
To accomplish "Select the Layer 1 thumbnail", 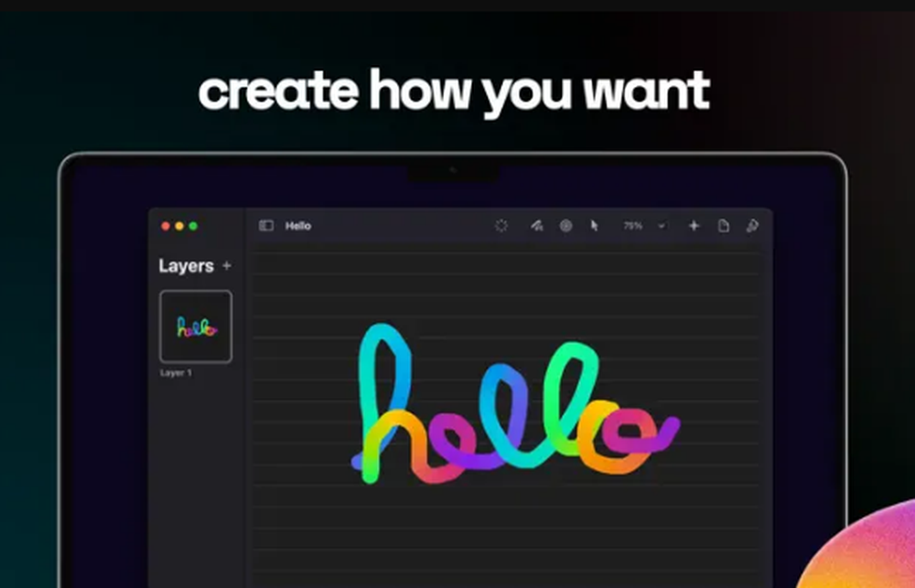I will (196, 326).
